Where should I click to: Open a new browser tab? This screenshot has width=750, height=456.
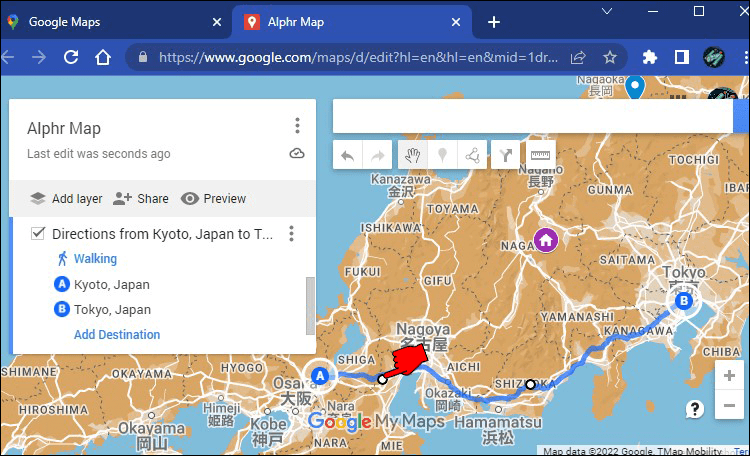click(x=494, y=22)
